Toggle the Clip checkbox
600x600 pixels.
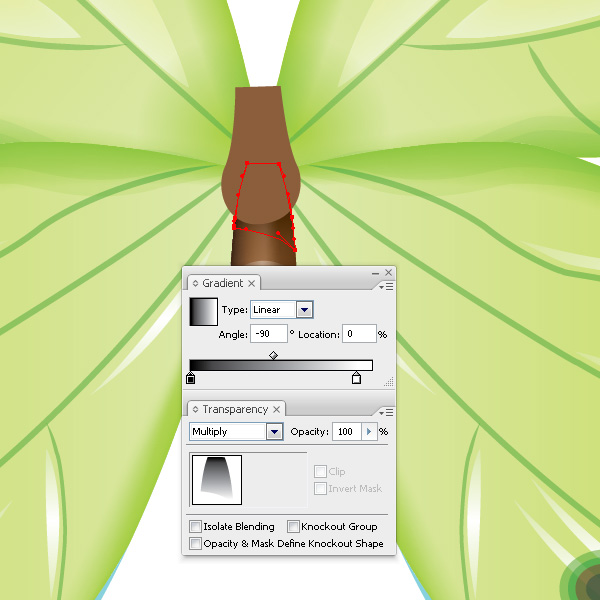320,471
